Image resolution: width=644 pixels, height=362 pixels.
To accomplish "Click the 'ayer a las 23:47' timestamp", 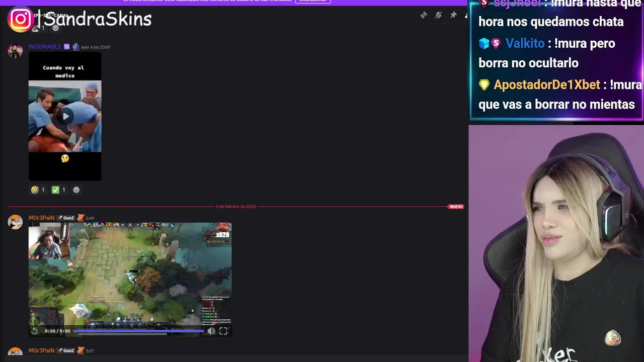I will coord(96,47).
